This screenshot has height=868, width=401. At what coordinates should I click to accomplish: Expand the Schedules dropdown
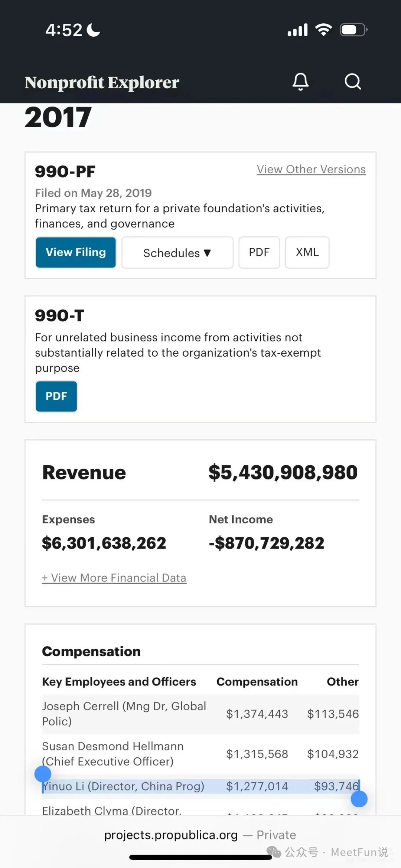[x=177, y=253]
